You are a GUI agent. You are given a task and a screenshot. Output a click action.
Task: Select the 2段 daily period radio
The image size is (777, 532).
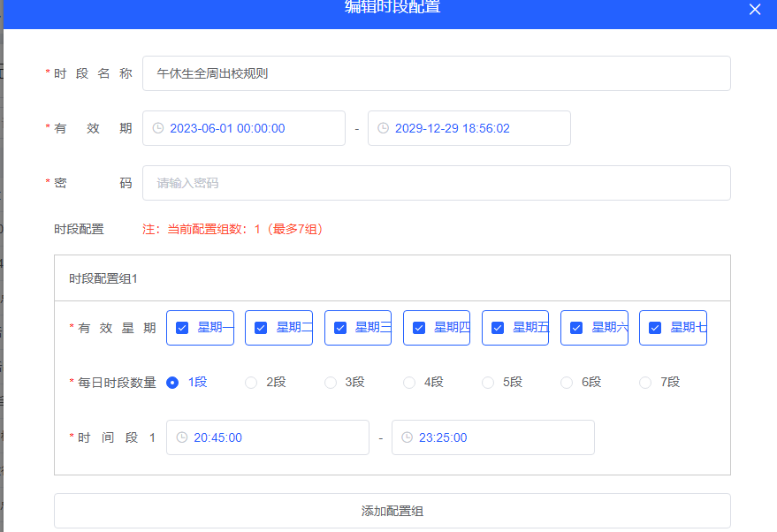(252, 383)
